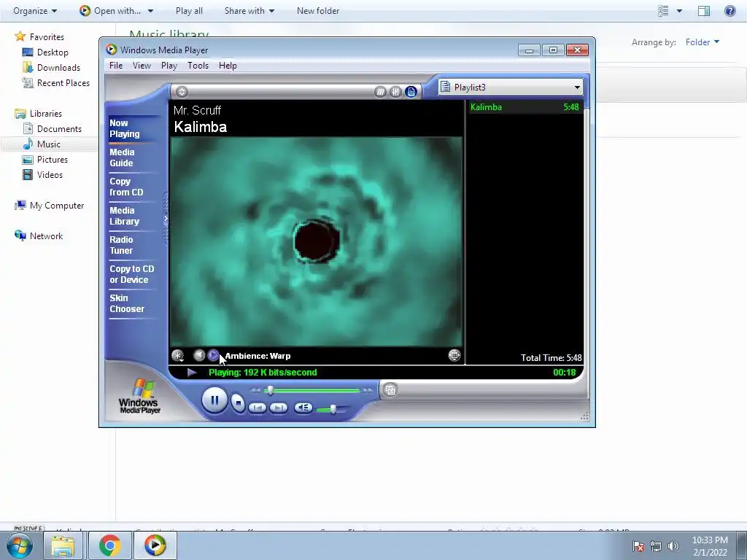Screen dimensions: 747x560
Task: Open the system tray volume icon
Action: click(673, 545)
